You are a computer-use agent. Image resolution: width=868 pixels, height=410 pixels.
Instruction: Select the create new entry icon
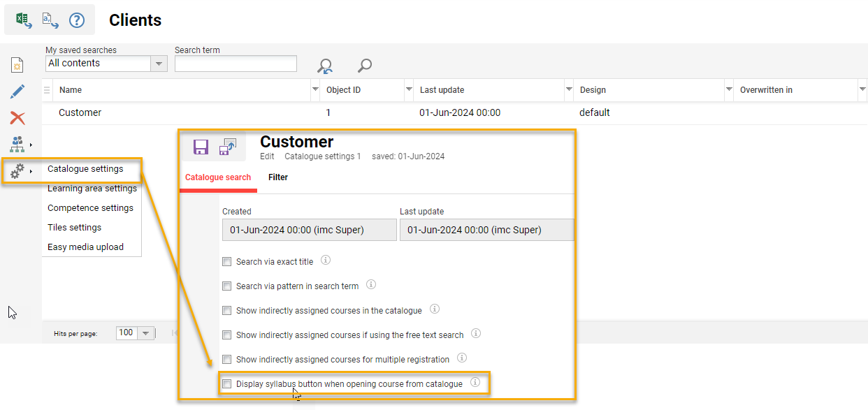(x=17, y=64)
